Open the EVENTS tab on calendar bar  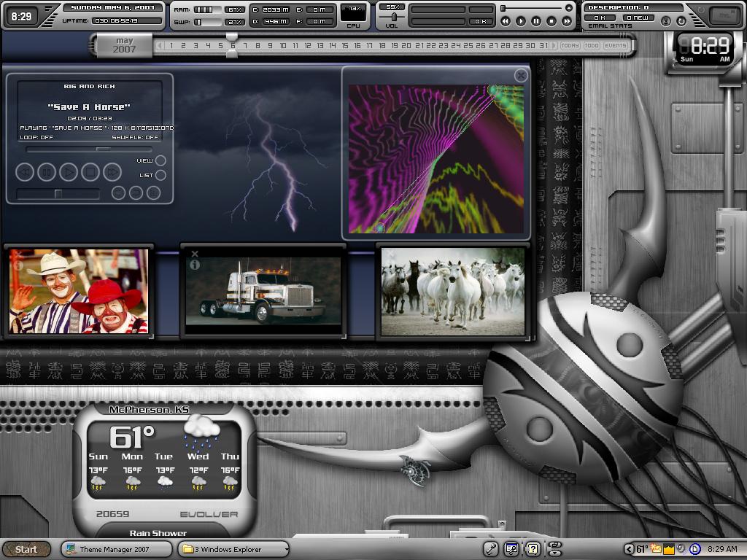tap(615, 46)
